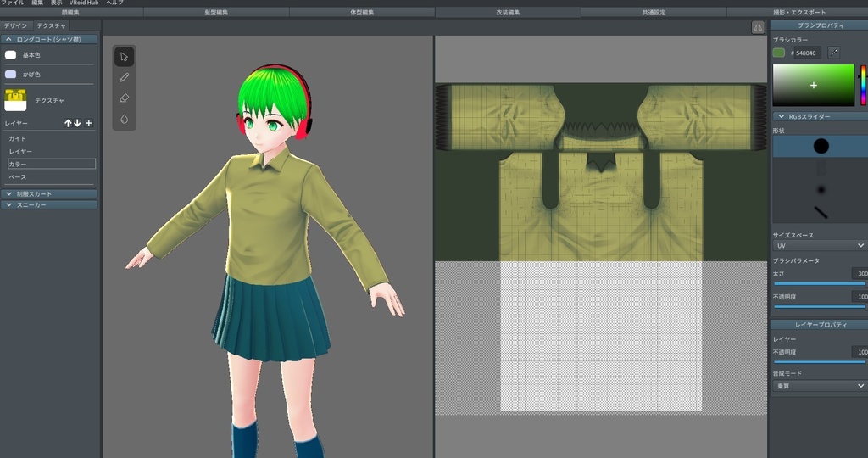Expand the RGBスライダー section
The image size is (868, 458).
click(x=820, y=116)
